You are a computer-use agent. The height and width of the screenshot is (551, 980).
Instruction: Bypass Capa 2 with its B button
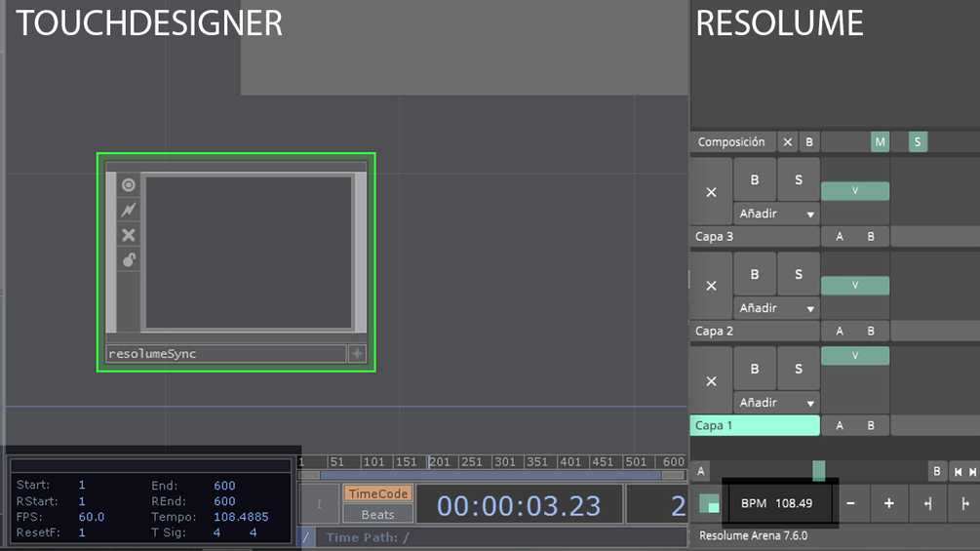tap(755, 274)
